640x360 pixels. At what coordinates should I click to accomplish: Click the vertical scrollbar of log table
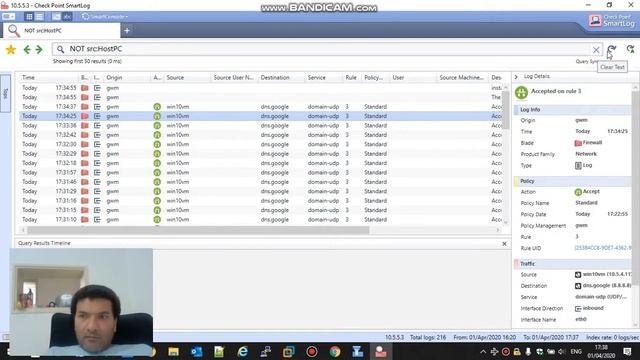pos(506,109)
